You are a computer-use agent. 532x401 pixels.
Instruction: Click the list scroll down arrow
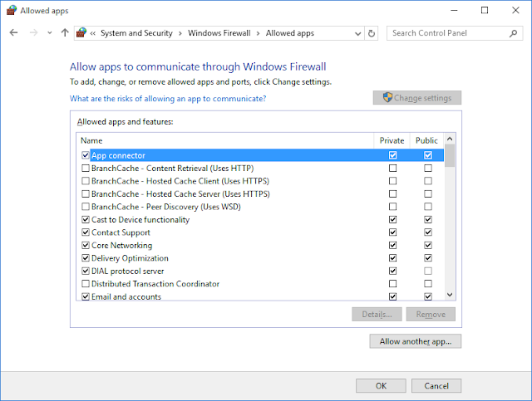(450, 295)
